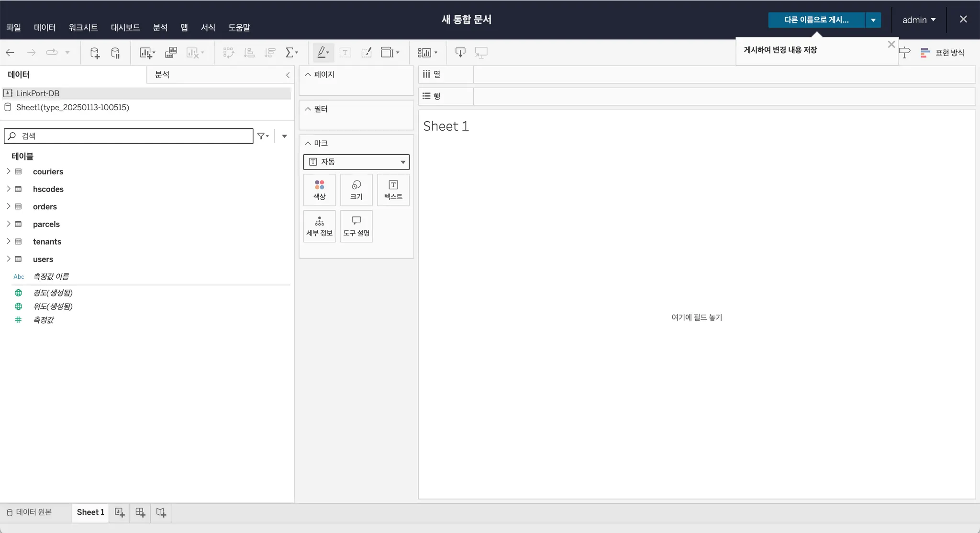Click the Color mark card
980x533 pixels.
pos(319,190)
